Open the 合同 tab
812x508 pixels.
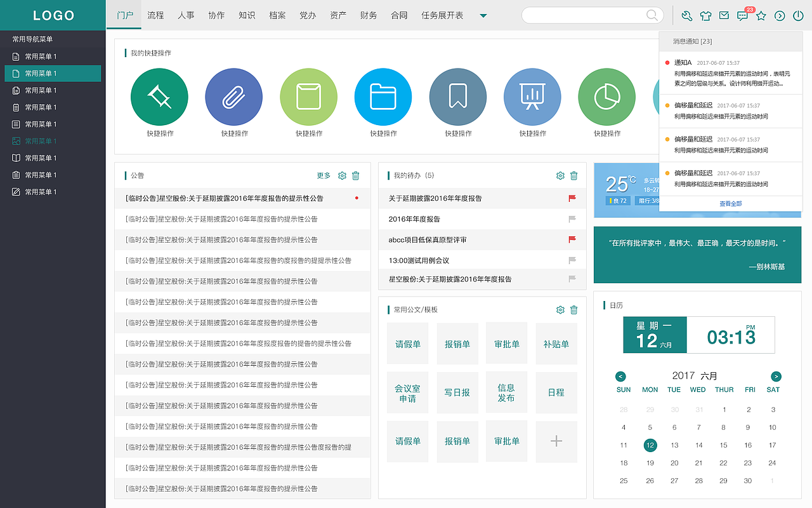tap(399, 15)
